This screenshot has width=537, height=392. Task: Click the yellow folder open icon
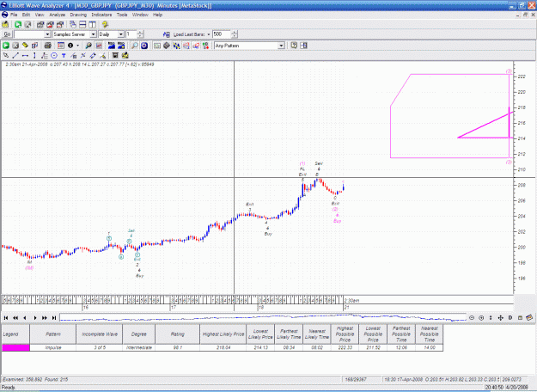click(6, 24)
